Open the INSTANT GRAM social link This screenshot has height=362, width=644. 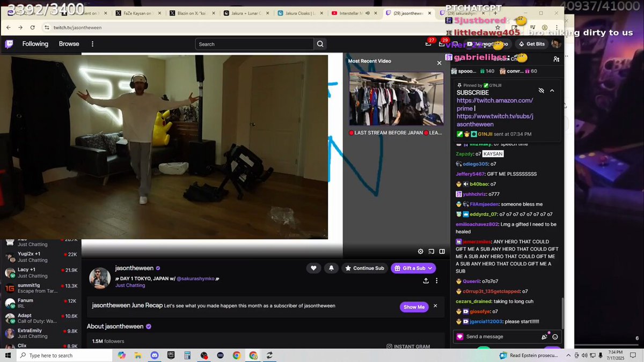tap(408, 346)
